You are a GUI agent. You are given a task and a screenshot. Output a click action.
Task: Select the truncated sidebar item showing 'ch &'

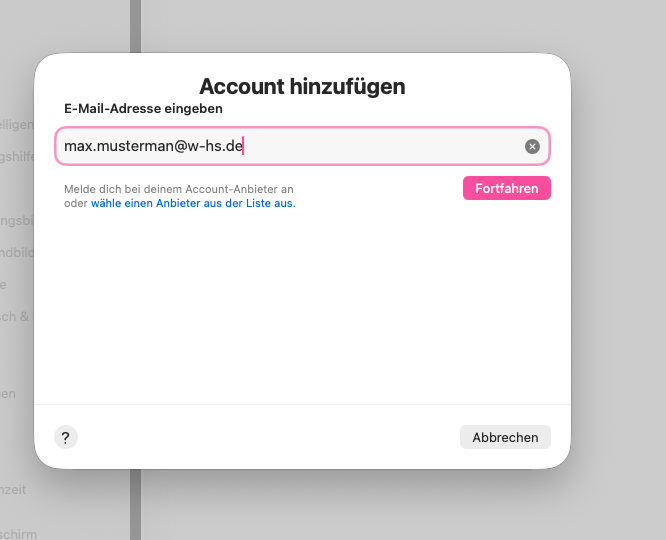click(14, 317)
